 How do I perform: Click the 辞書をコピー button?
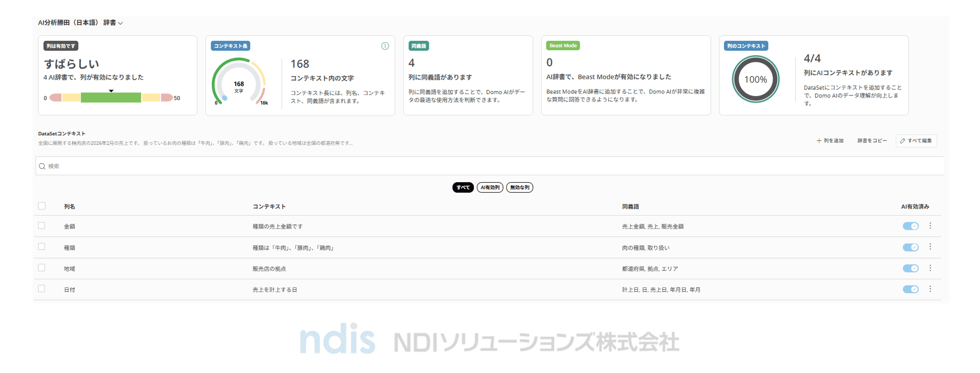coord(872,141)
